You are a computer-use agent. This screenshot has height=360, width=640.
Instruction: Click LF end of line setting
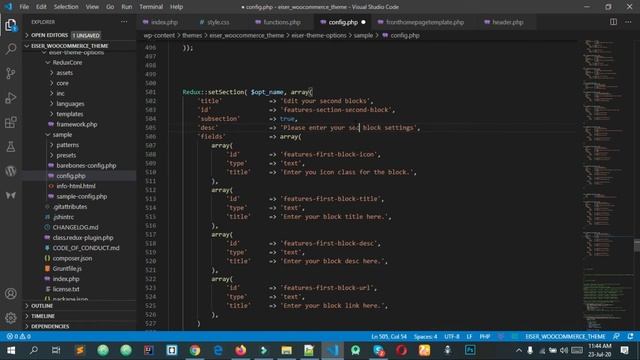469,336
